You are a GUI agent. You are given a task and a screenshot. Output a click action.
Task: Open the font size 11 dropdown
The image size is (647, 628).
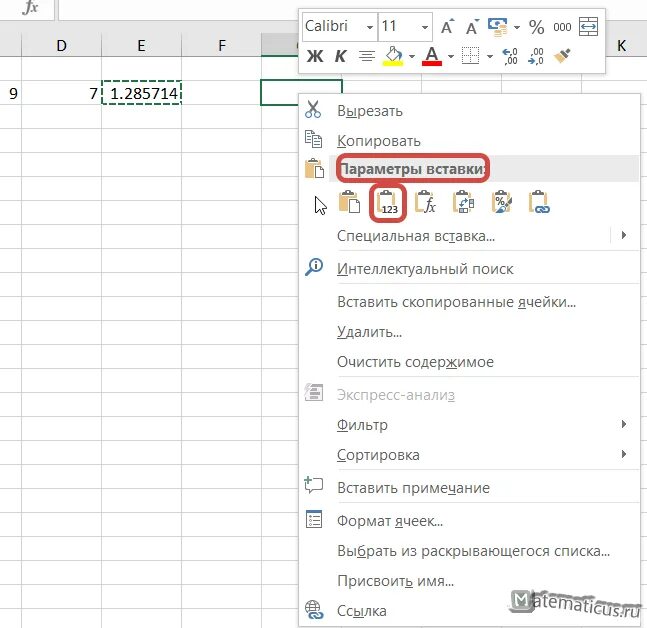(x=425, y=27)
